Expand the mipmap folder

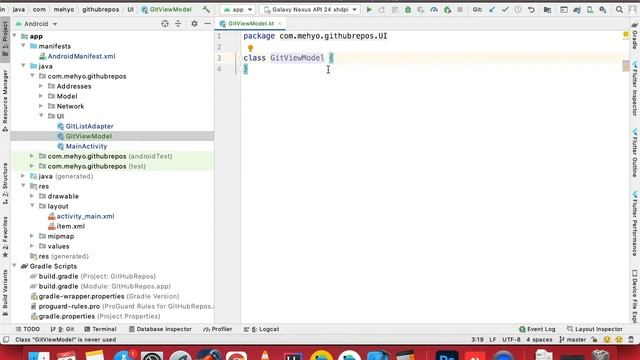32,236
